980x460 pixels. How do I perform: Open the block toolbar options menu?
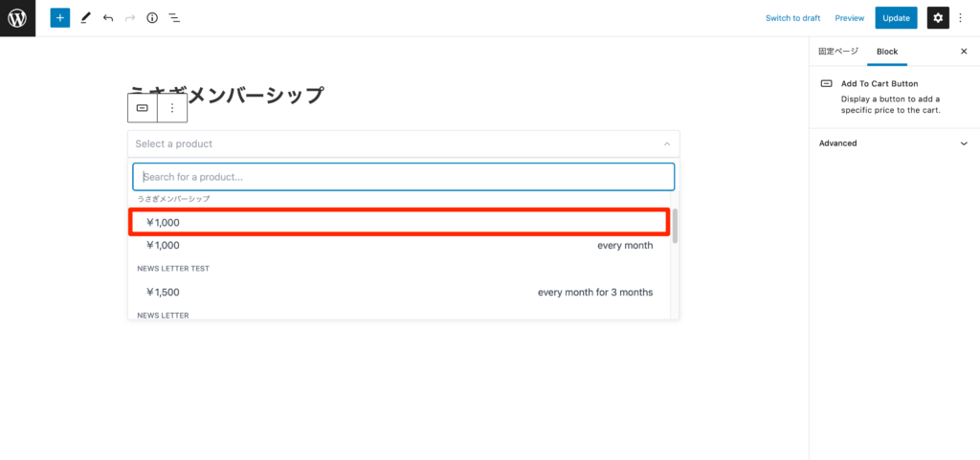click(x=172, y=108)
